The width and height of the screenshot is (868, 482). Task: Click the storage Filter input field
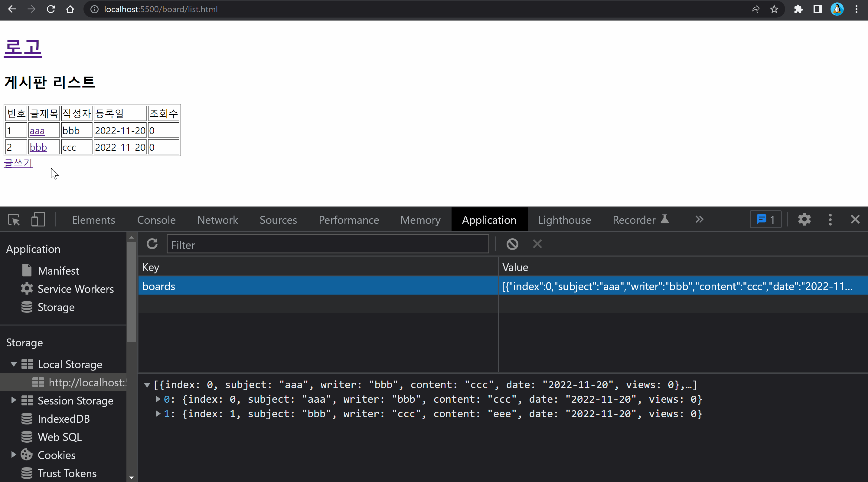pos(328,245)
